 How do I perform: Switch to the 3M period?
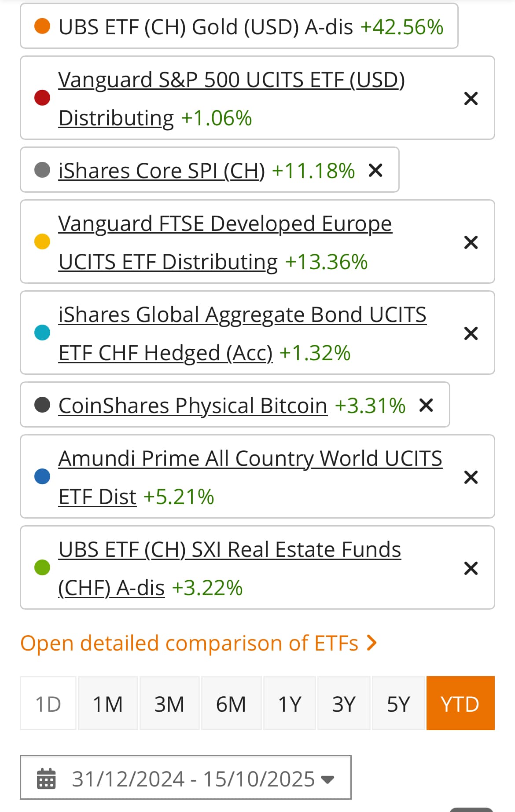169,704
